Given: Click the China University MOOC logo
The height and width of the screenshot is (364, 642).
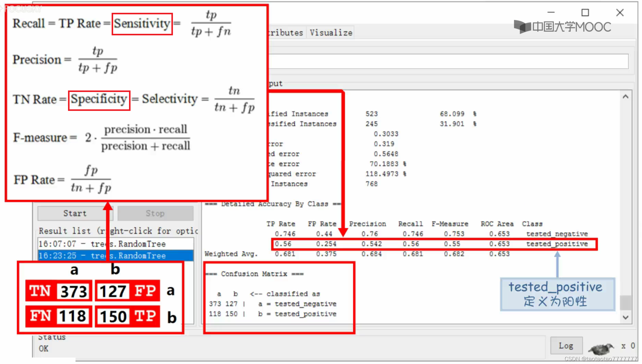Looking at the screenshot, I should click(x=562, y=27).
